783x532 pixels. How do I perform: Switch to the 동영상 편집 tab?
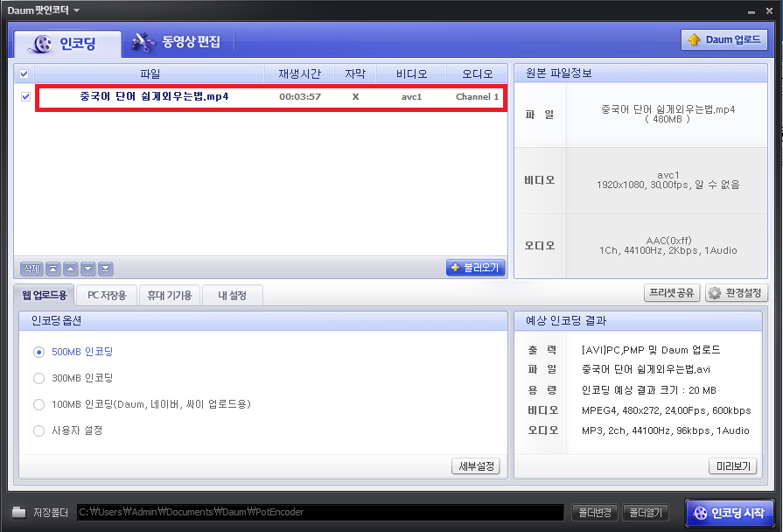[x=176, y=42]
